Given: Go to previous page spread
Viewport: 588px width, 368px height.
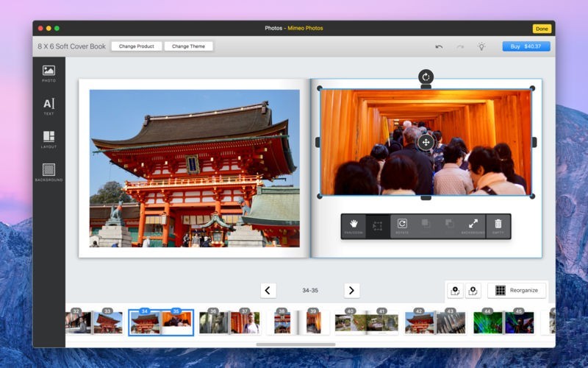Looking at the screenshot, I should pyautogui.click(x=268, y=291).
